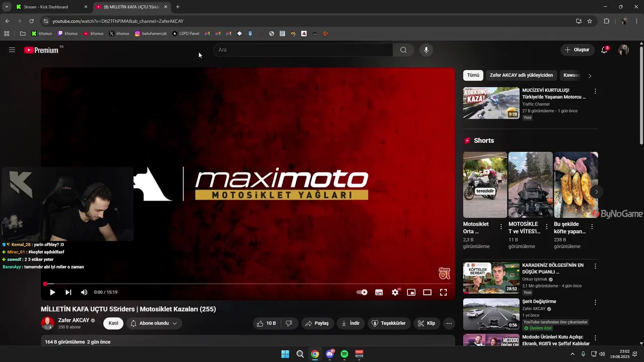Open options for Motosiklet Orta short

[501, 227]
